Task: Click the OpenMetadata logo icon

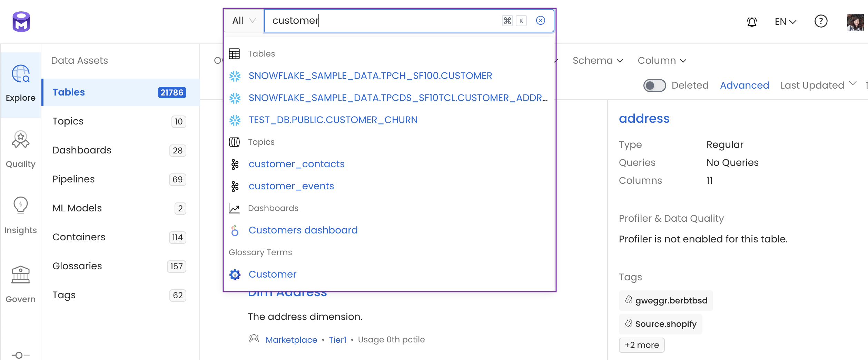Action: pos(21,22)
